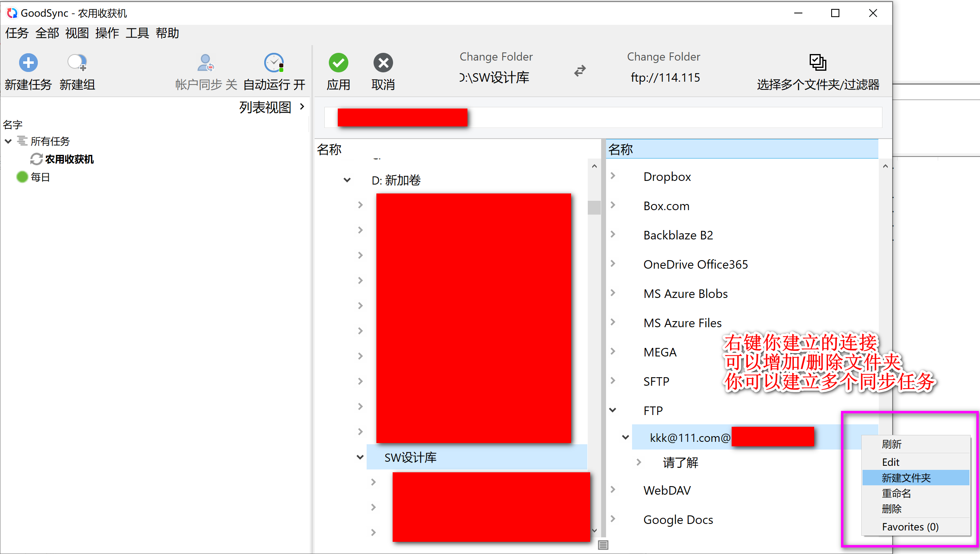This screenshot has height=554, width=980.
Task: Select the 农用收获机 task
Action: click(69, 159)
